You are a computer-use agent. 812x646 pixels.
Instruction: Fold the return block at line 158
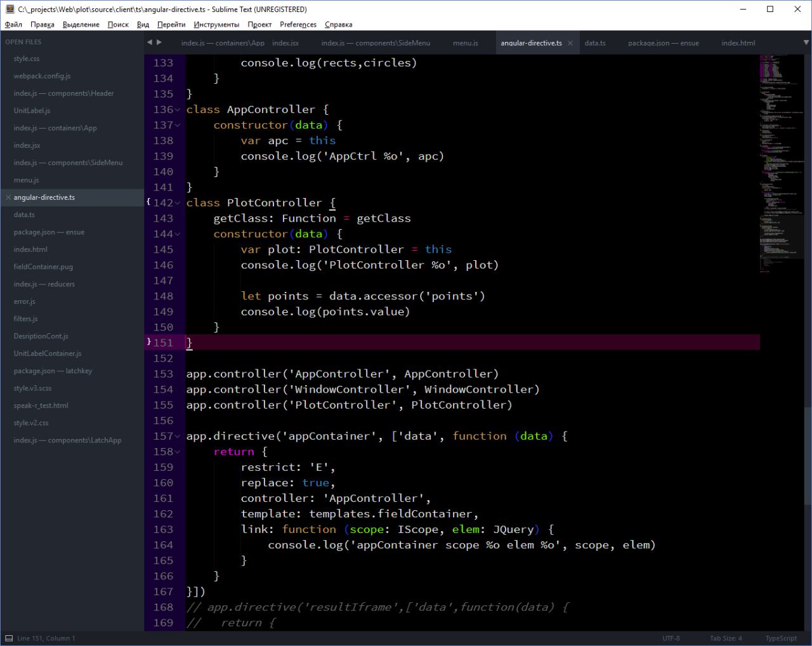pyautogui.click(x=178, y=452)
